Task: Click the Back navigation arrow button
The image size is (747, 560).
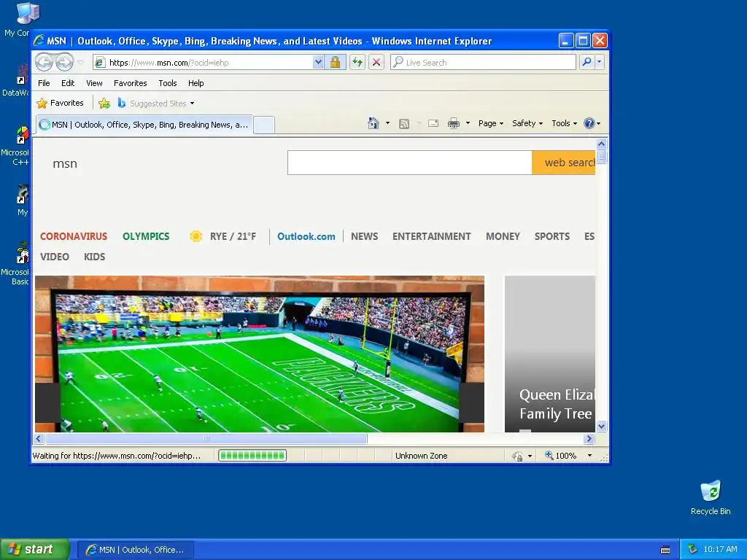Action: coord(44,62)
